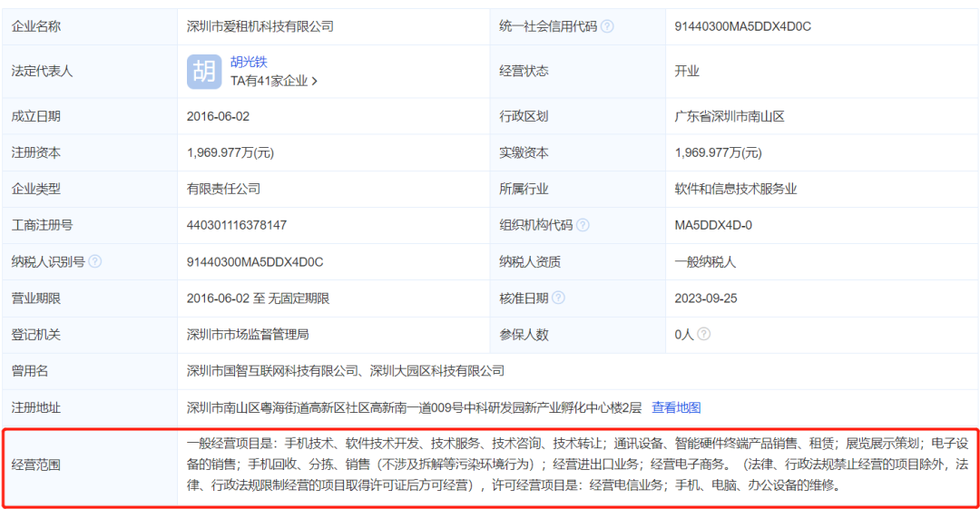Click company name 深圳市爱租机科技有限公司
Image resolution: width=980 pixels, height=509 pixels.
pos(260,26)
